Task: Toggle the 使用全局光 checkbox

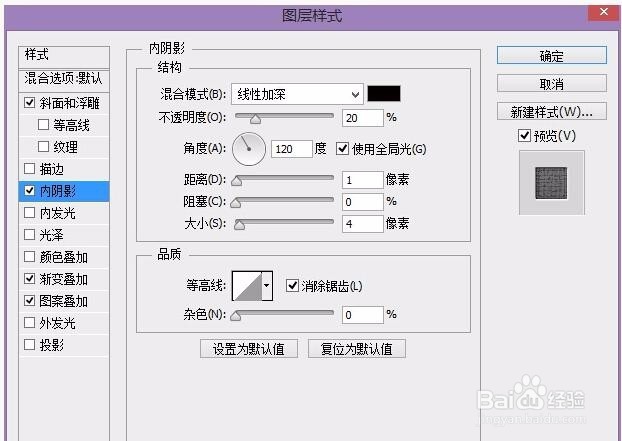Action: (342, 149)
